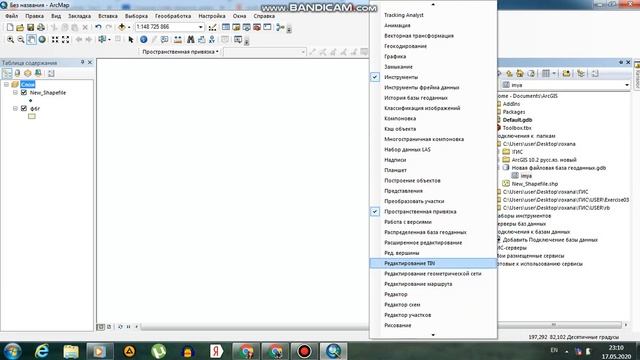Click the фбг layer polygon symbol swatch

(32, 116)
